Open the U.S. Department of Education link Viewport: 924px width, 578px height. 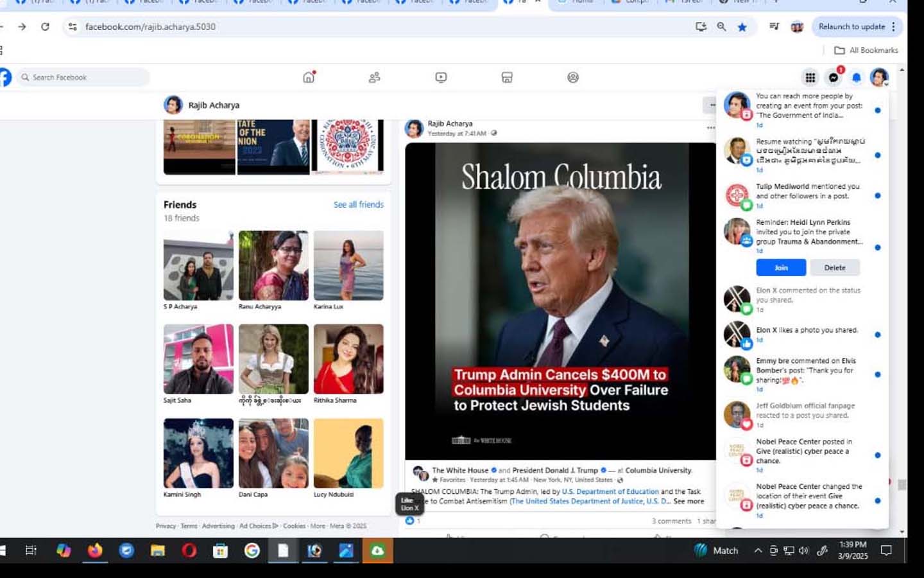(610, 491)
